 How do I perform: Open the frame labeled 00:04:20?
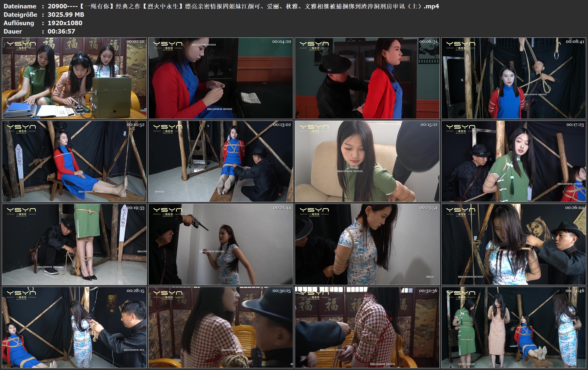click(x=221, y=78)
